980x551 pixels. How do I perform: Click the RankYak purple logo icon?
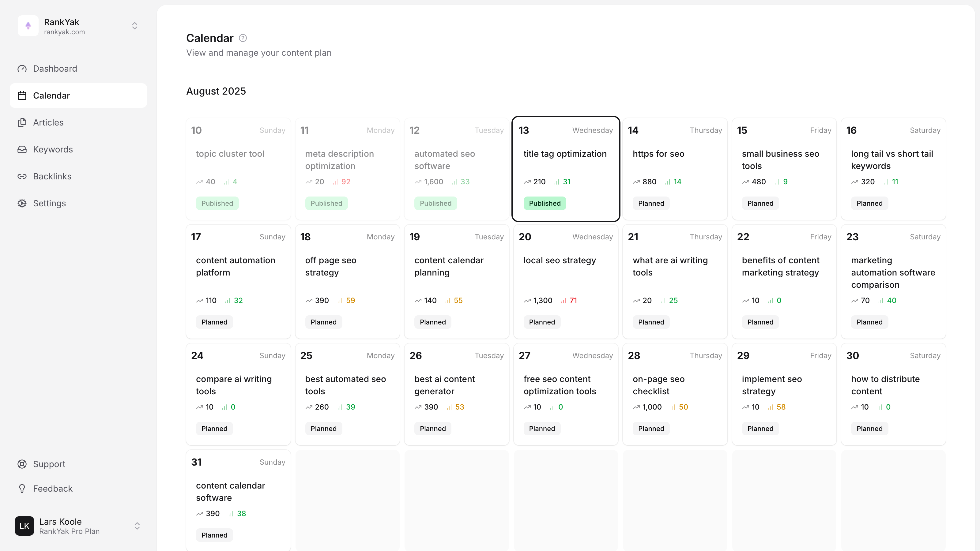click(28, 26)
